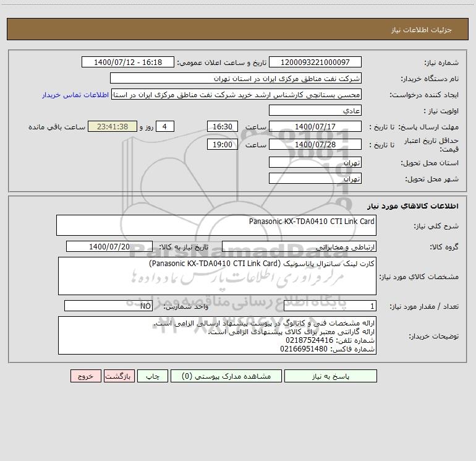Click response deadline date 1400/07/17

(315, 126)
